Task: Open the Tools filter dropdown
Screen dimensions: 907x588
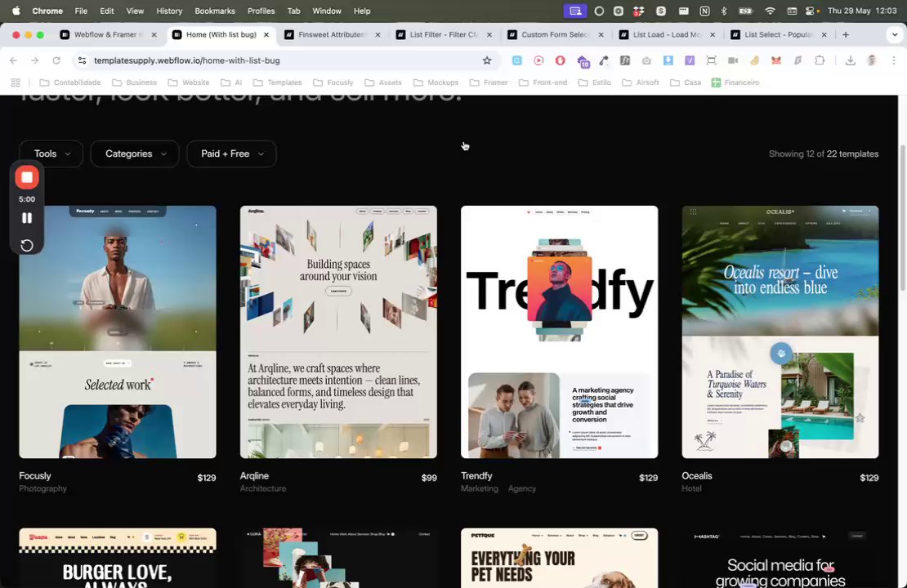Action: coord(51,154)
